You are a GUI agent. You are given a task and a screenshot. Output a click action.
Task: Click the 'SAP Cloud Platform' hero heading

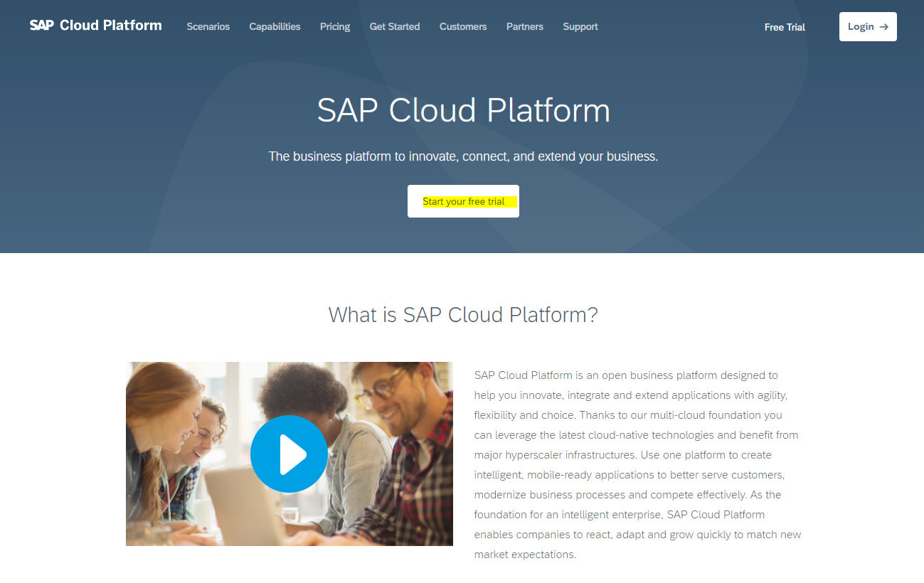pos(464,110)
